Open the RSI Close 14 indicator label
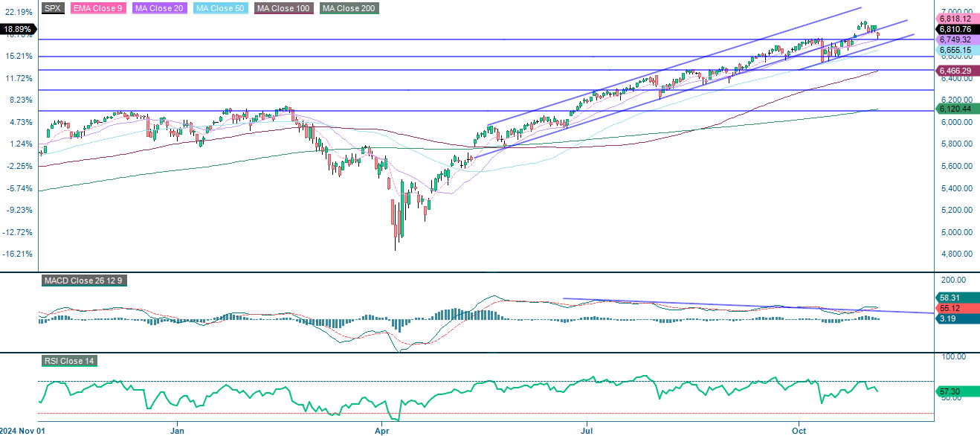 click(69, 361)
